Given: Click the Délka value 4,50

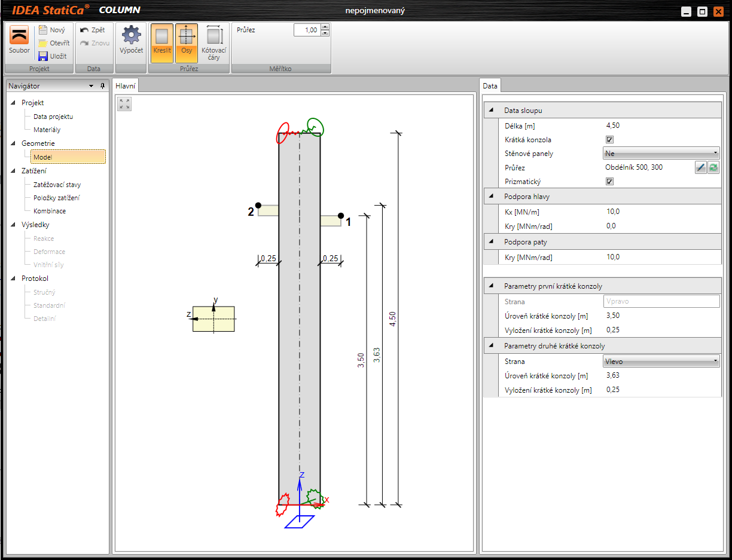Looking at the screenshot, I should click(x=613, y=126).
